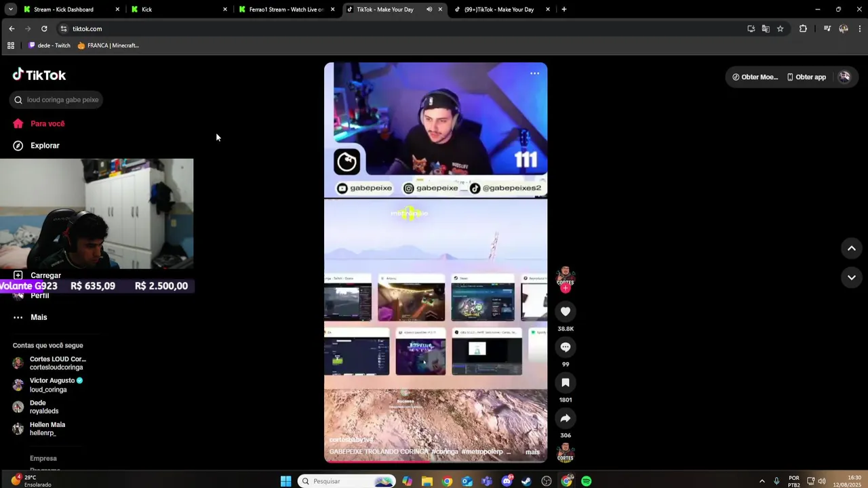This screenshot has height=488, width=868.
Task: Like the video with the heart icon
Action: (x=565, y=311)
